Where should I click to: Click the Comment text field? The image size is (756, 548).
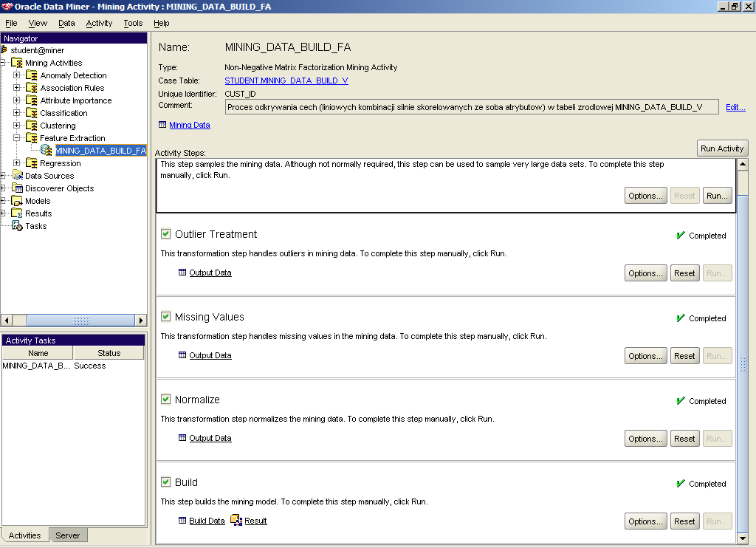click(472, 107)
